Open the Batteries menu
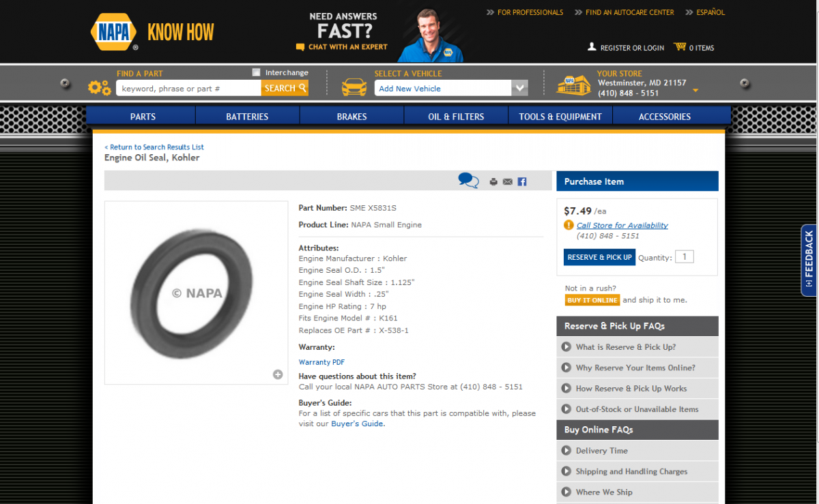The height and width of the screenshot is (504, 819). (x=247, y=117)
